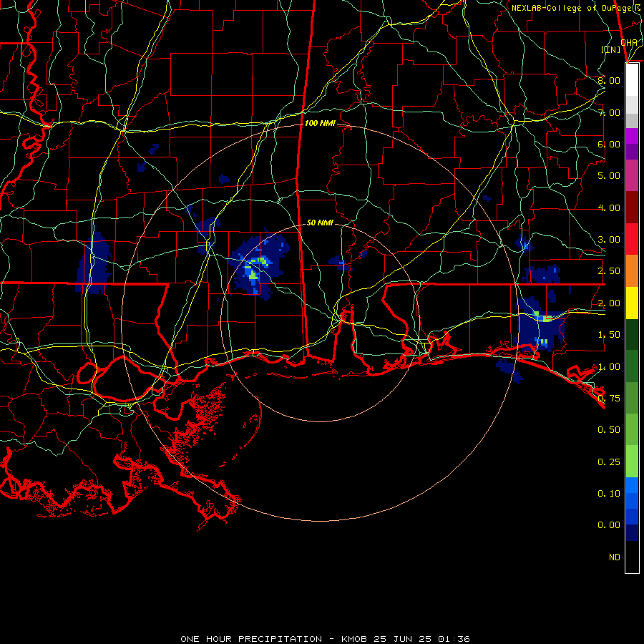Image resolution: width=644 pixels, height=644 pixels.
Task: Click the 2.00 legend value
Action: point(609,303)
